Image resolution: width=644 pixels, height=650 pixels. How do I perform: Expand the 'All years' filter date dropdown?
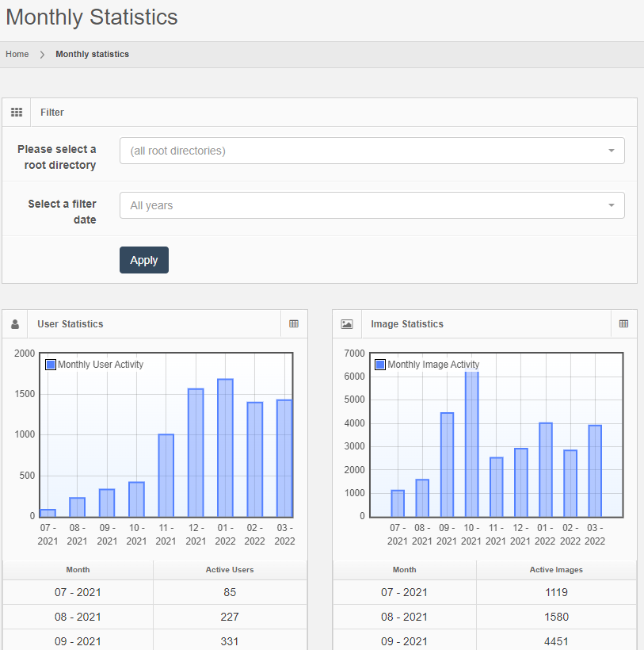372,205
